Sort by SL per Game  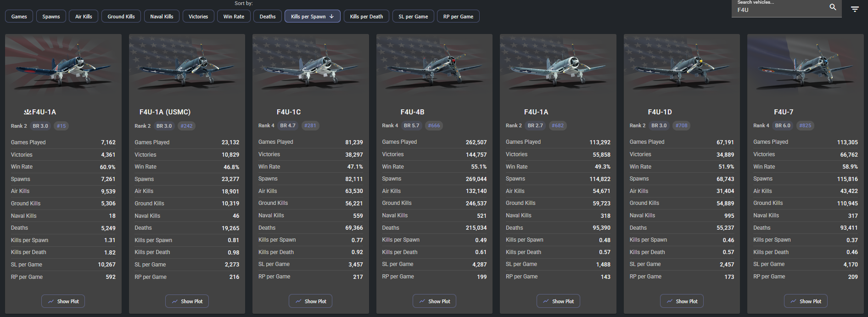pos(413,17)
